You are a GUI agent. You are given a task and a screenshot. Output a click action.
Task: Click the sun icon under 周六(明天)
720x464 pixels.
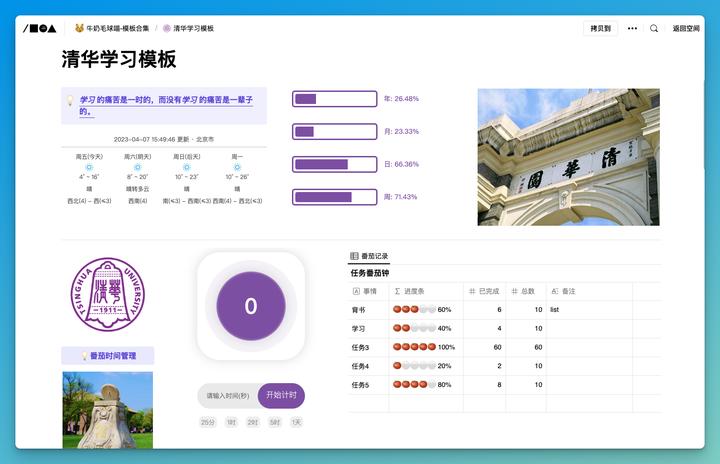pyautogui.click(x=137, y=167)
